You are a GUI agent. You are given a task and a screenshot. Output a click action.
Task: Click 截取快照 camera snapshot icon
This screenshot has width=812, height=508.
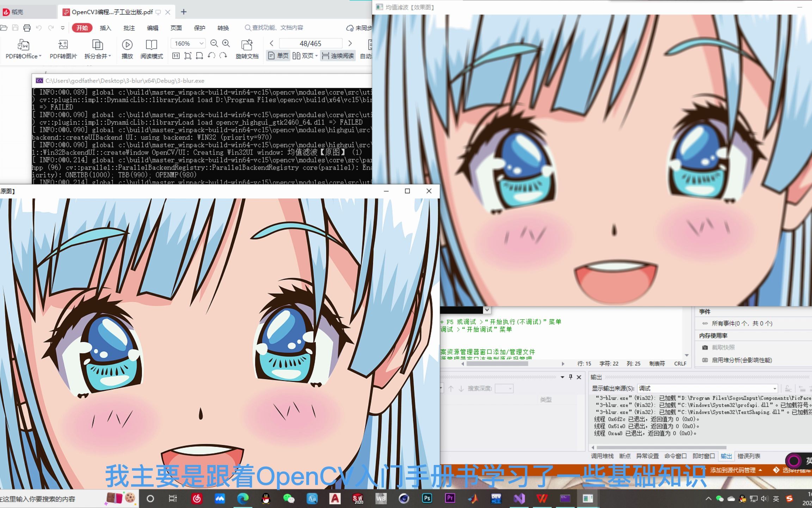[x=705, y=347]
